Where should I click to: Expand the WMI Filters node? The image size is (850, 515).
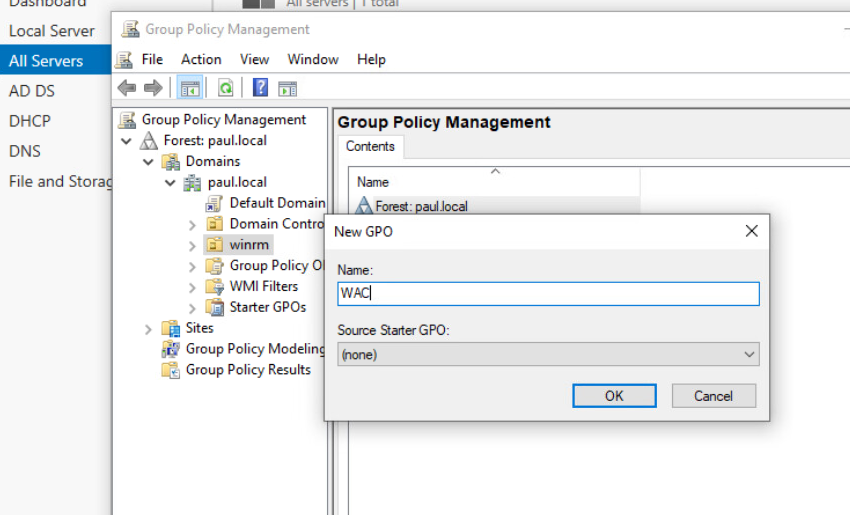point(192,286)
